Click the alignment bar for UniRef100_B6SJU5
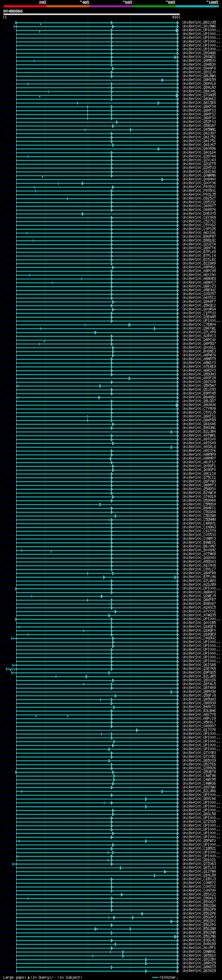The width and height of the screenshot is (222, 980). [97, 23]
